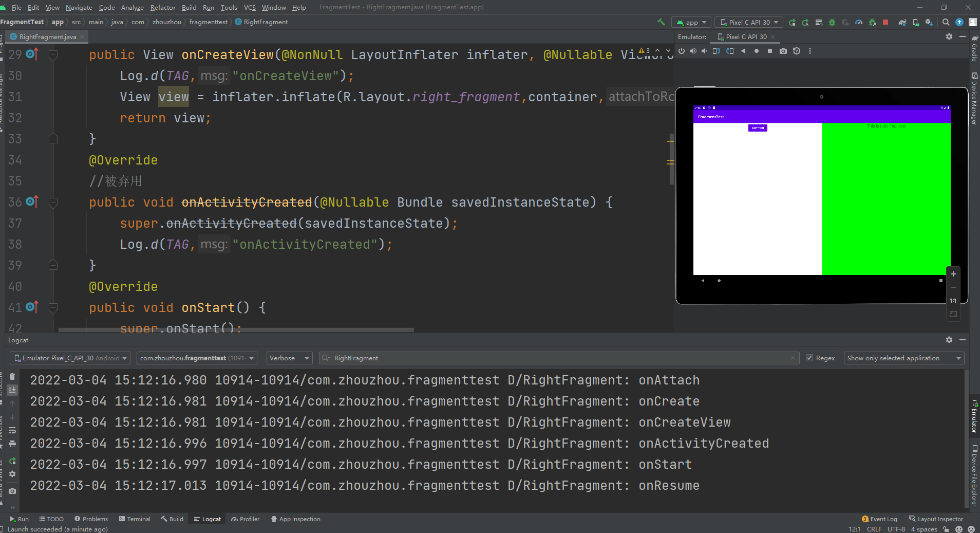Open the Show only selected application dropdown
This screenshot has height=533, width=980.
coord(903,358)
